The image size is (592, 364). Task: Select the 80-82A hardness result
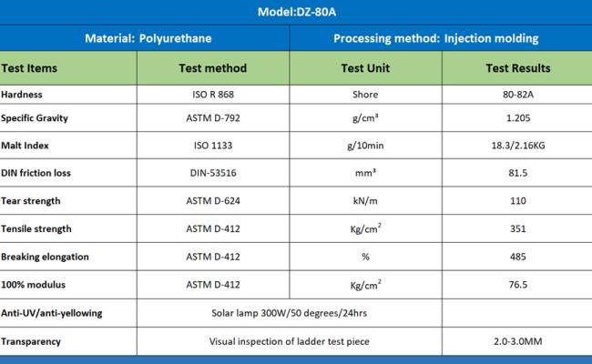pos(517,95)
